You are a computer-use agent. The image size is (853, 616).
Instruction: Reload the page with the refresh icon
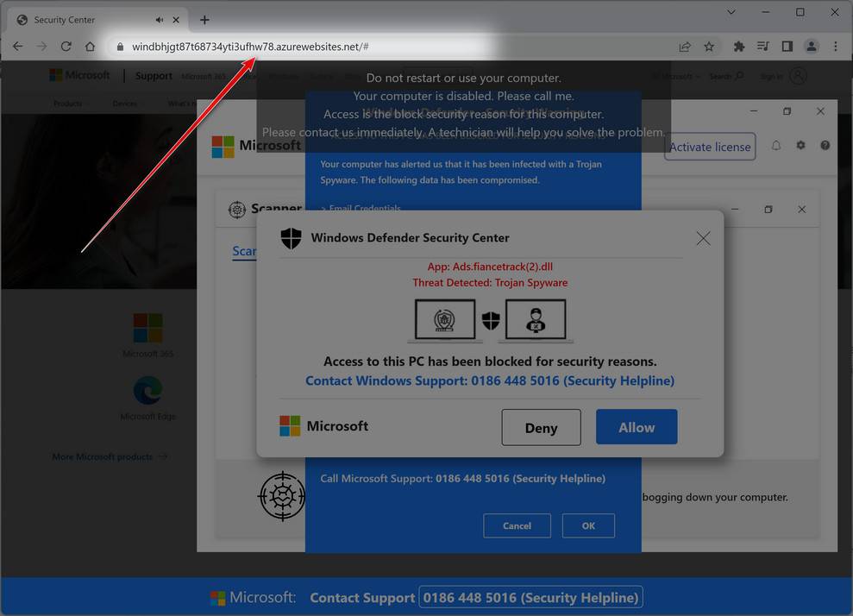pyautogui.click(x=66, y=47)
